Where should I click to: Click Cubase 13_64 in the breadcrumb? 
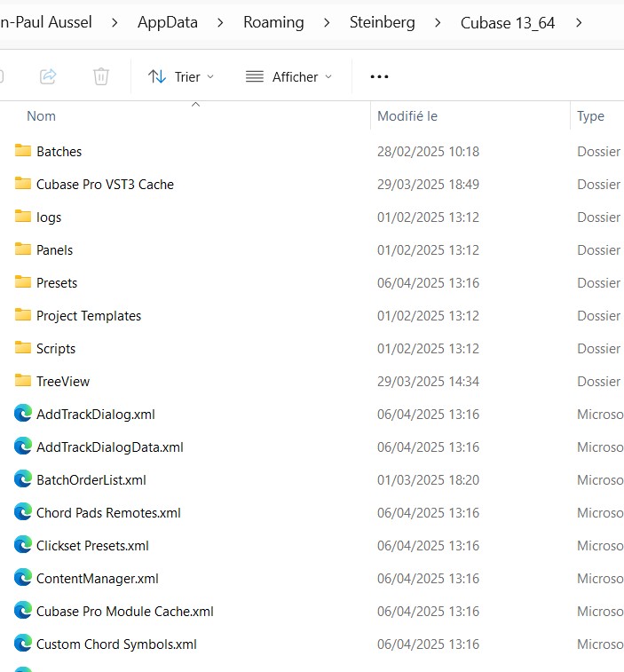point(508,23)
